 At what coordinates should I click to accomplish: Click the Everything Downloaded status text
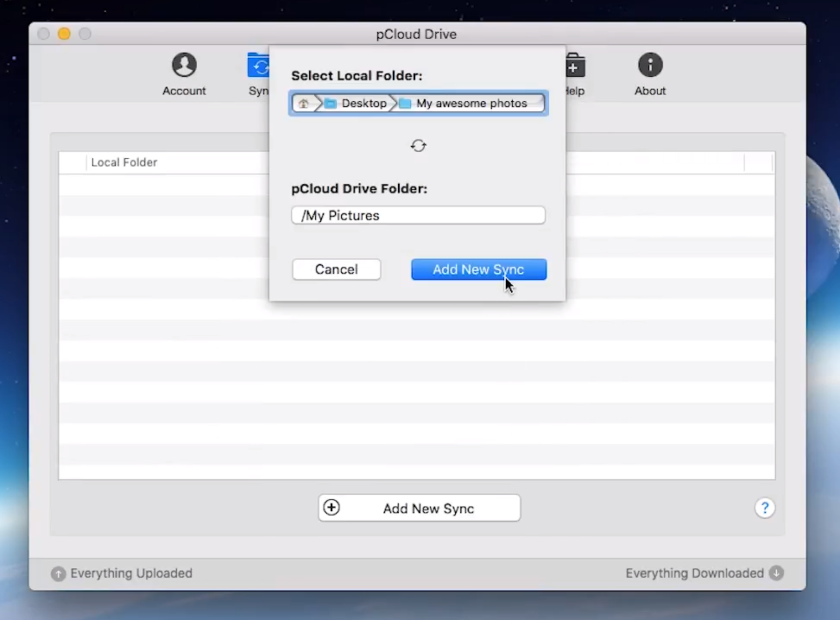(694, 573)
